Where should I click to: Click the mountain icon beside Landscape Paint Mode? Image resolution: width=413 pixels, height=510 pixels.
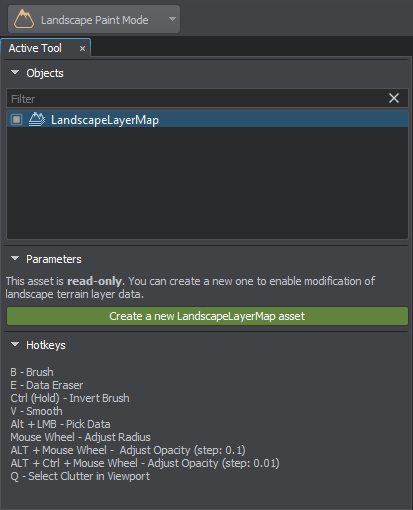(24, 19)
